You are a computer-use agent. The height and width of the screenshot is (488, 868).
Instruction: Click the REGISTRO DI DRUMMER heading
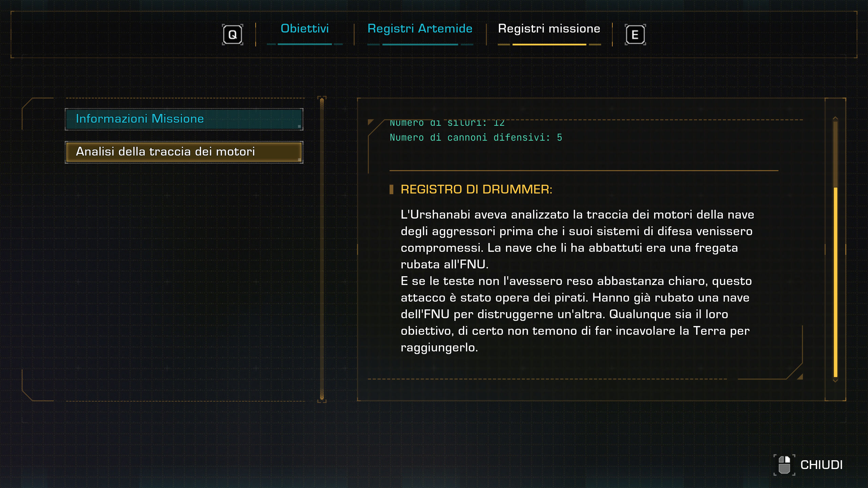476,189
